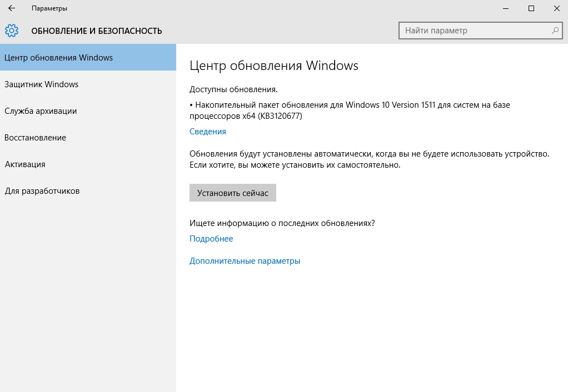Open 'Активация' section
The height and width of the screenshot is (392, 568).
click(88, 164)
